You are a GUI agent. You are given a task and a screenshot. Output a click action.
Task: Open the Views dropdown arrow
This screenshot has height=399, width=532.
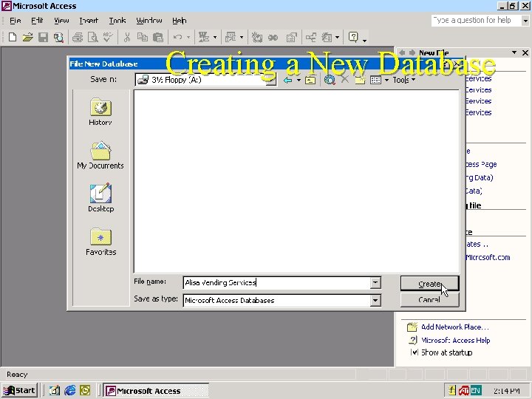pos(386,80)
